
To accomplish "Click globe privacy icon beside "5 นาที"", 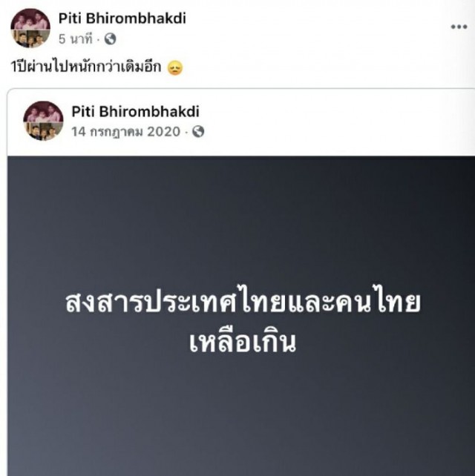I will tap(111, 39).
